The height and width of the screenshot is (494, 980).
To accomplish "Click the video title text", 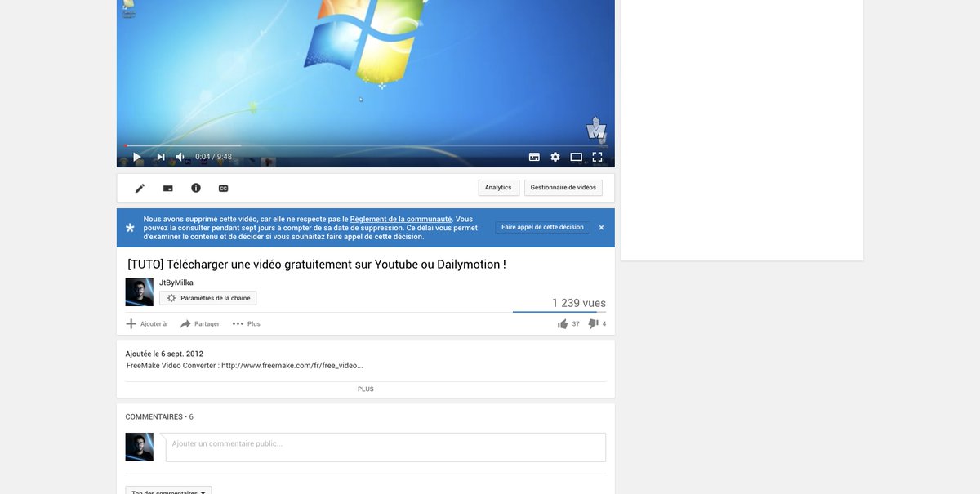I will (x=317, y=265).
